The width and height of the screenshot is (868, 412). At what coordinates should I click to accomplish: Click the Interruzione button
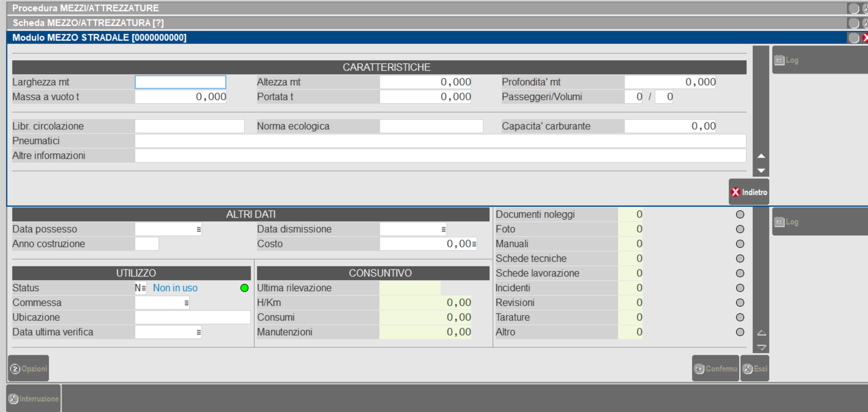pos(34,398)
